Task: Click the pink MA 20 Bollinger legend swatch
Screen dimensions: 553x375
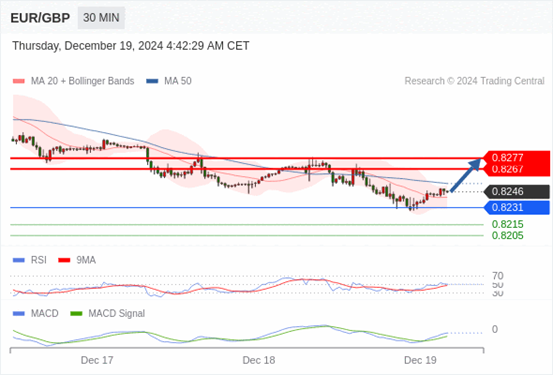Action: (x=19, y=81)
